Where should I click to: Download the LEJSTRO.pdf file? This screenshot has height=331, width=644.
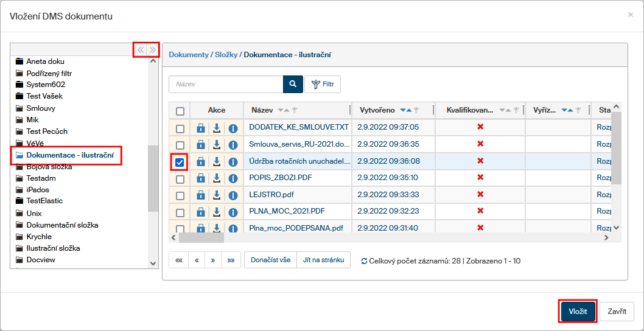(216, 196)
